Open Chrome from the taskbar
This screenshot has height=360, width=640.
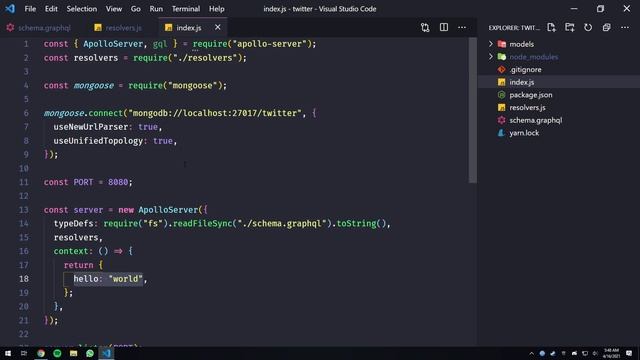coord(41,353)
